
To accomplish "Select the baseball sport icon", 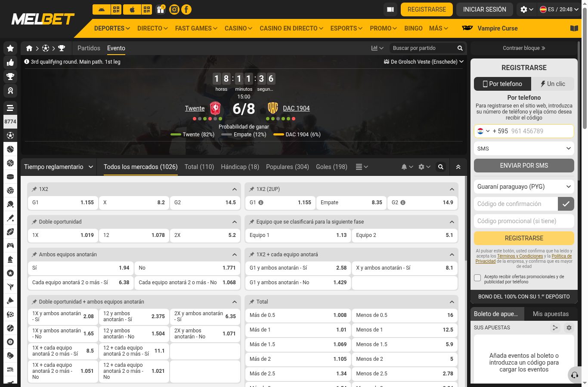I will pyautogui.click(x=10, y=328).
